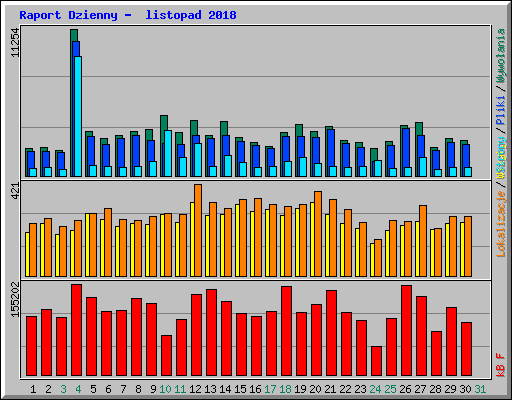The image size is (512, 400).
Task: Click day label 5 on x-axis
Action: pos(93,389)
